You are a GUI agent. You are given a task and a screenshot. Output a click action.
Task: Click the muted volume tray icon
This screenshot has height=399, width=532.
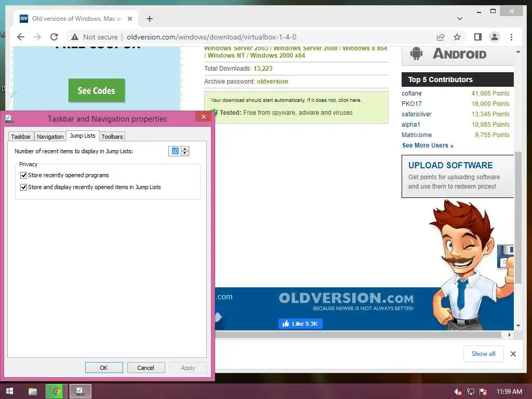click(458, 392)
